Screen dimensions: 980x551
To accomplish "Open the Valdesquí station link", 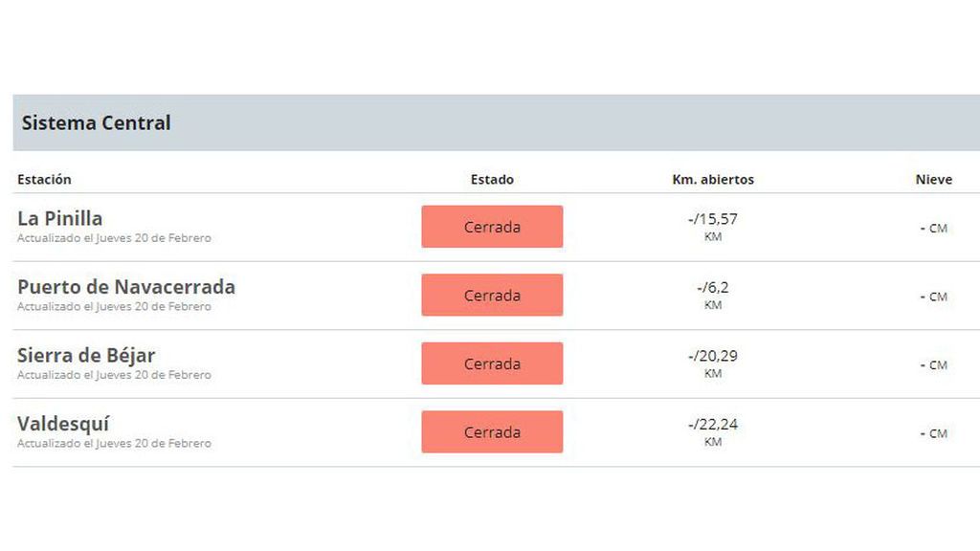I will (x=63, y=424).
